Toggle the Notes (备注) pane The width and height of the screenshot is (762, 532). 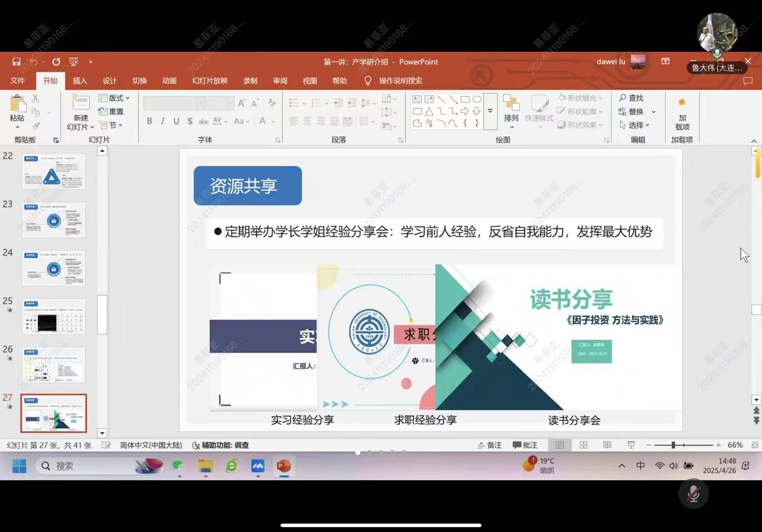tap(489, 445)
